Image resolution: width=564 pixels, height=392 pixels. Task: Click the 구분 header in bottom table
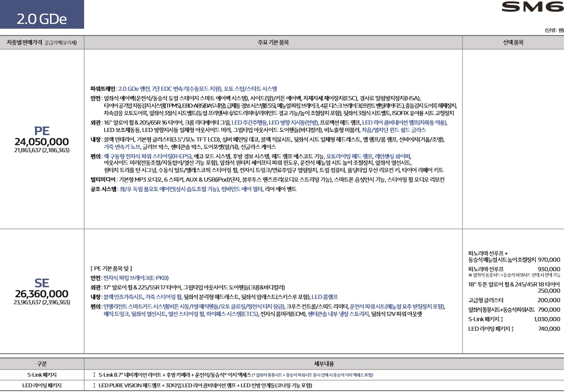[x=42, y=364]
